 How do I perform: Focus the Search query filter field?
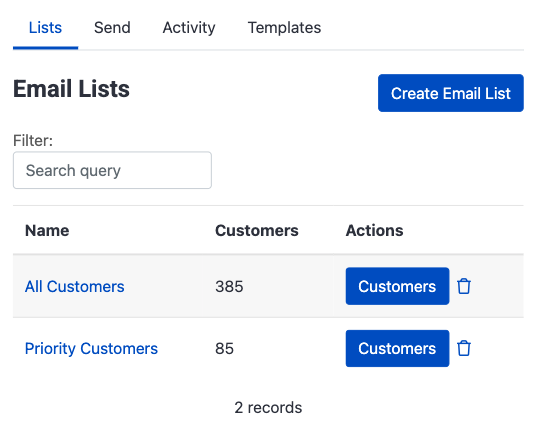coord(112,170)
